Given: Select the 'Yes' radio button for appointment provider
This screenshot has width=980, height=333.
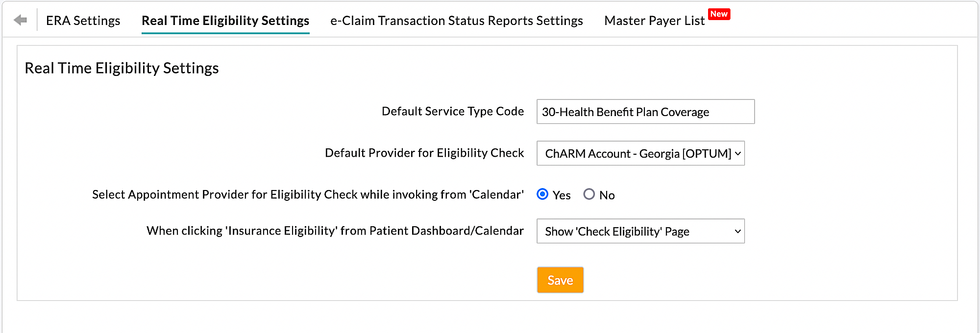Looking at the screenshot, I should pos(542,194).
